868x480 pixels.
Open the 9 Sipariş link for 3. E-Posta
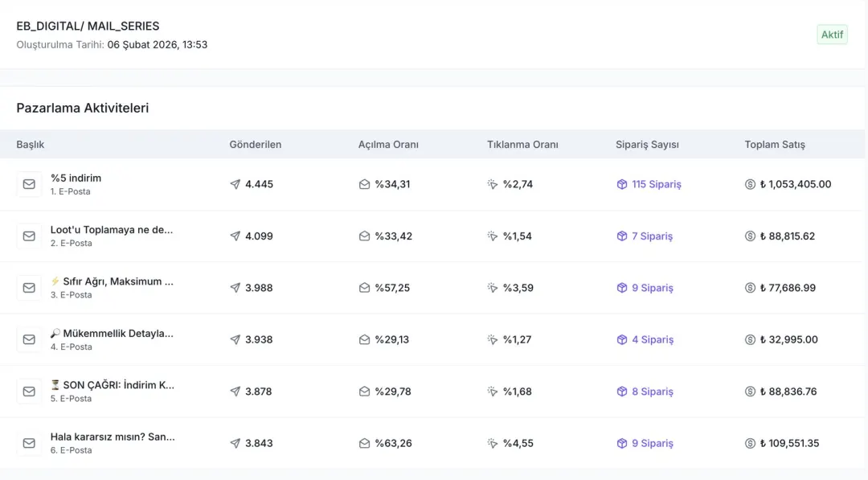[653, 288]
